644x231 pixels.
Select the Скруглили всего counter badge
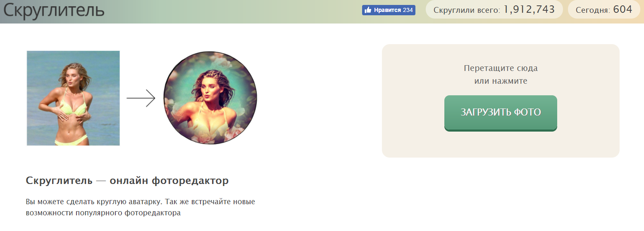coord(494,9)
